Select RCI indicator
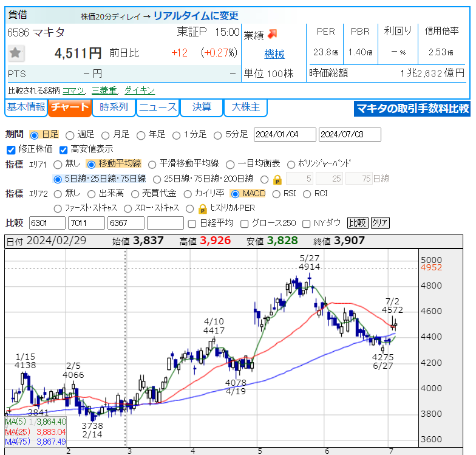Screen dimensions: 476x455 (307, 194)
